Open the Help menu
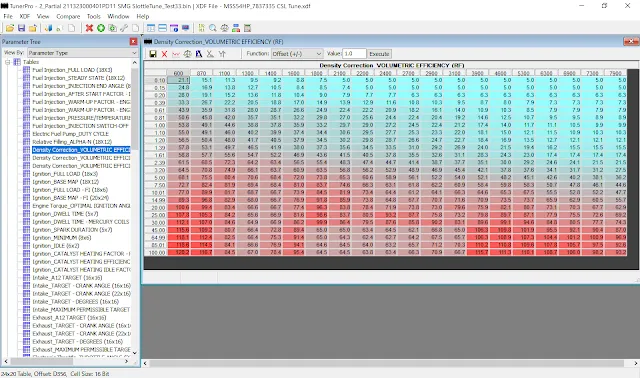The width and height of the screenshot is (640, 378). (x=142, y=16)
